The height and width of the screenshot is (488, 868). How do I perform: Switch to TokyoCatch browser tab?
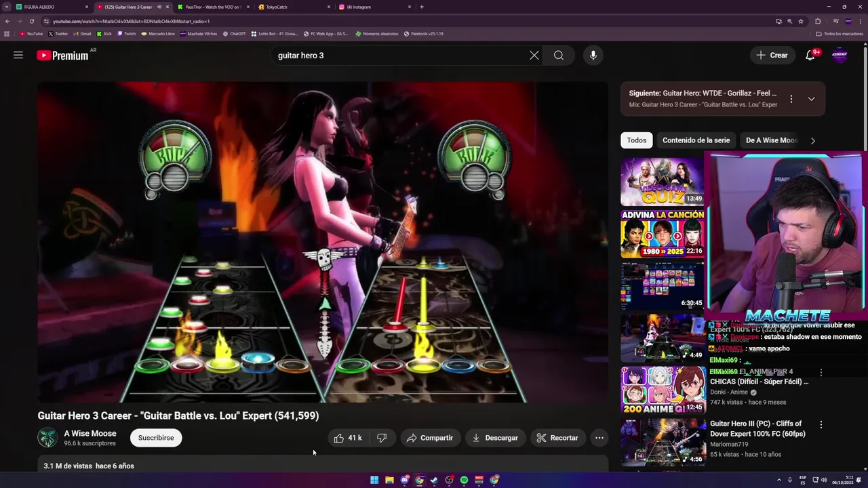click(294, 7)
